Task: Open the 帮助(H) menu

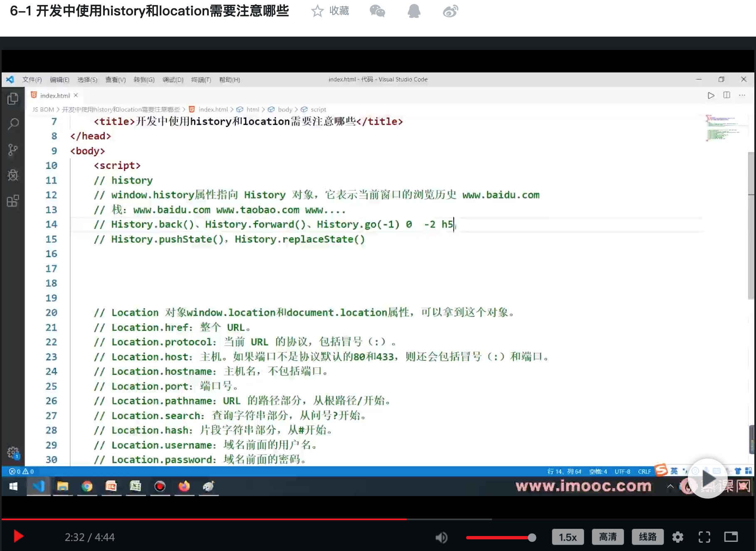Action: point(230,79)
